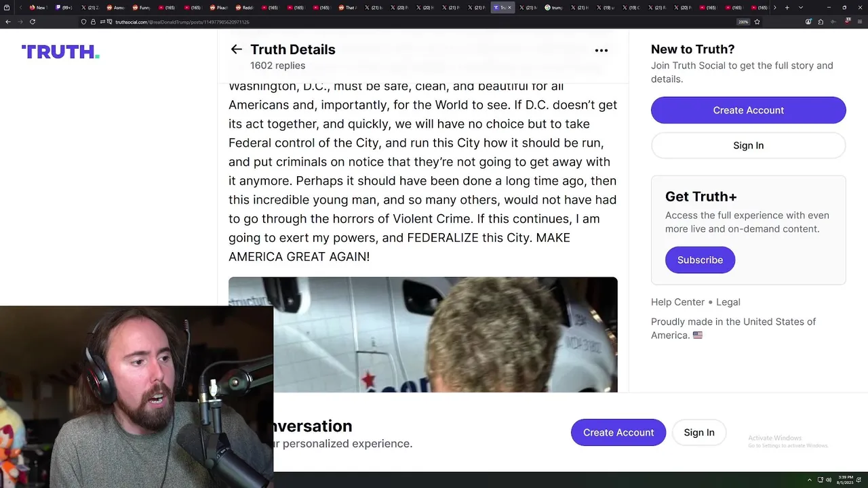868x488 pixels.
Task: Open the three-dots post options menu
Action: click(601, 50)
